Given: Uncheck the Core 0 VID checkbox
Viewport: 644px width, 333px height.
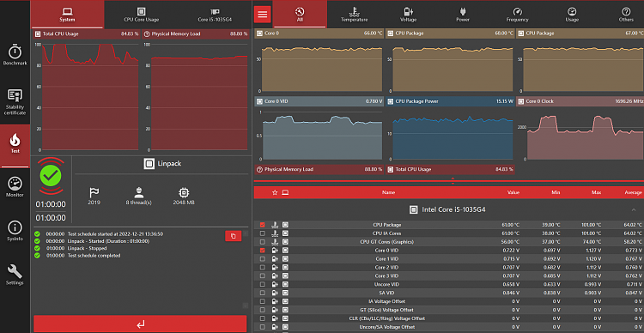Looking at the screenshot, I should 263,250.
